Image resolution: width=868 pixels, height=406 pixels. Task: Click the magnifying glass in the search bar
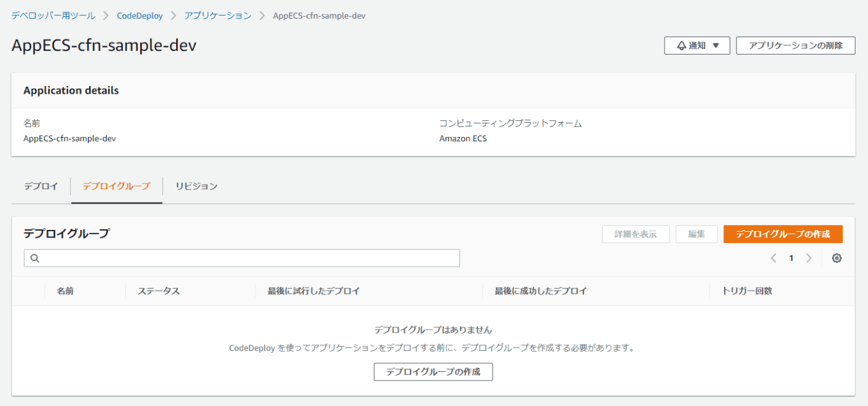[34, 258]
